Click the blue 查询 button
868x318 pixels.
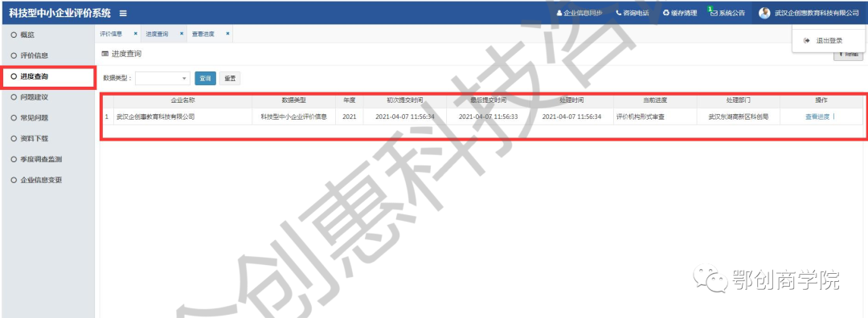point(206,79)
